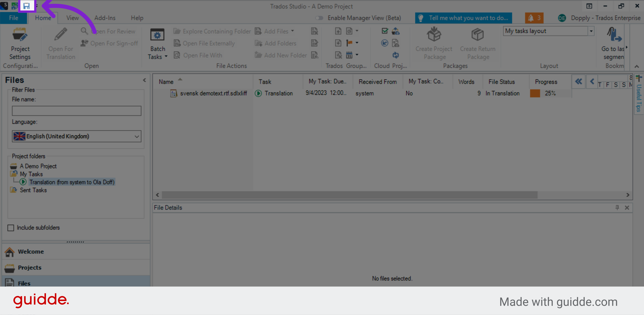Click Open For Translation pencil icon
The image size is (644, 315).
point(61,34)
